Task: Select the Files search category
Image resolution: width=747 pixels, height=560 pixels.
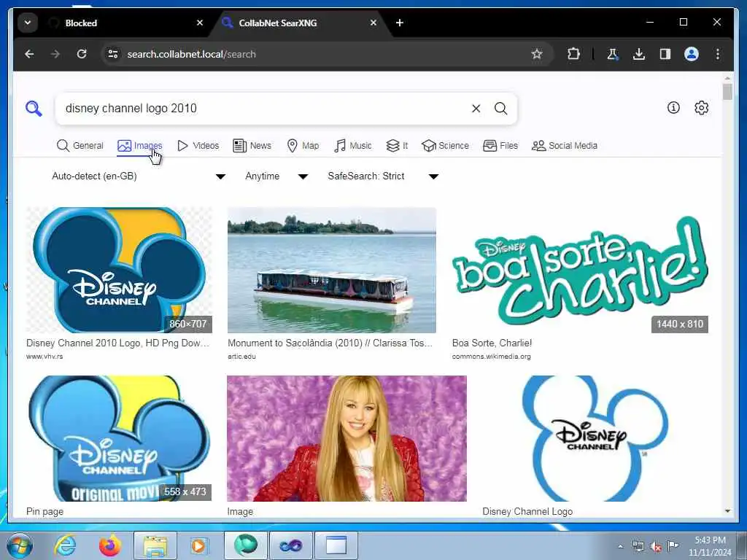Action: coord(500,146)
